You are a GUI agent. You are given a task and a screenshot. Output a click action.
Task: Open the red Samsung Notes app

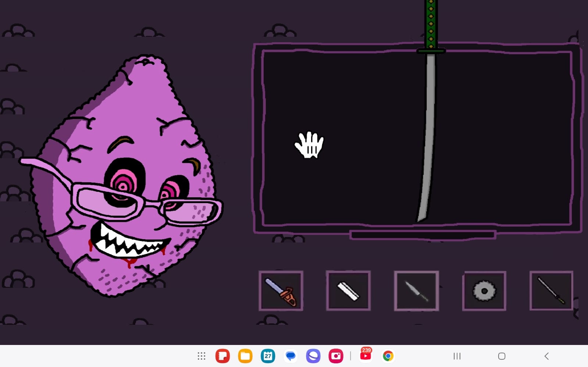[222, 356]
